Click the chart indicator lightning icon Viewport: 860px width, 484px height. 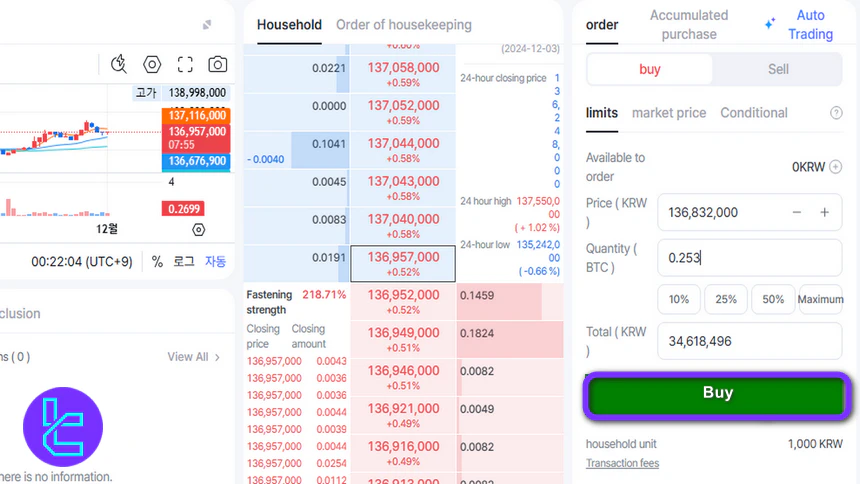click(x=118, y=64)
